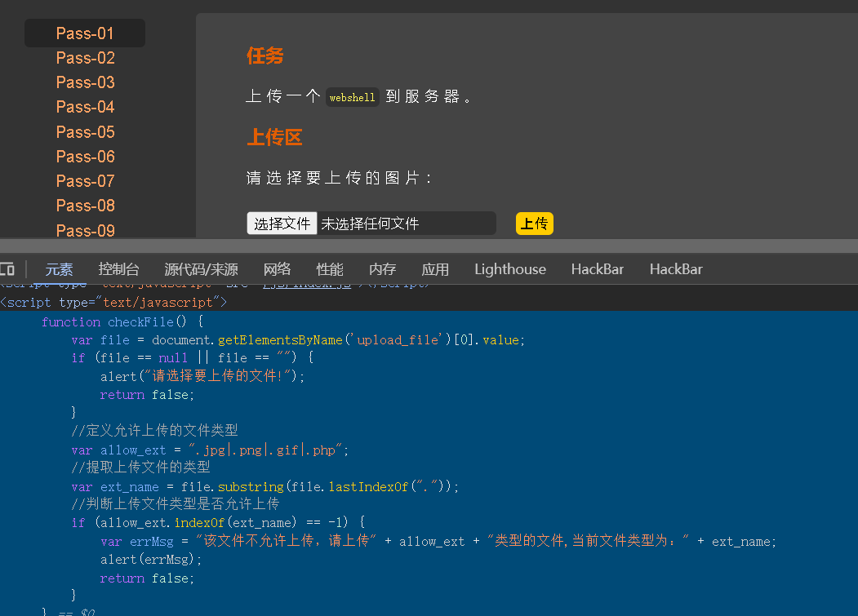Open the 性能 Performance tab
The image size is (858, 616).
[330, 269]
